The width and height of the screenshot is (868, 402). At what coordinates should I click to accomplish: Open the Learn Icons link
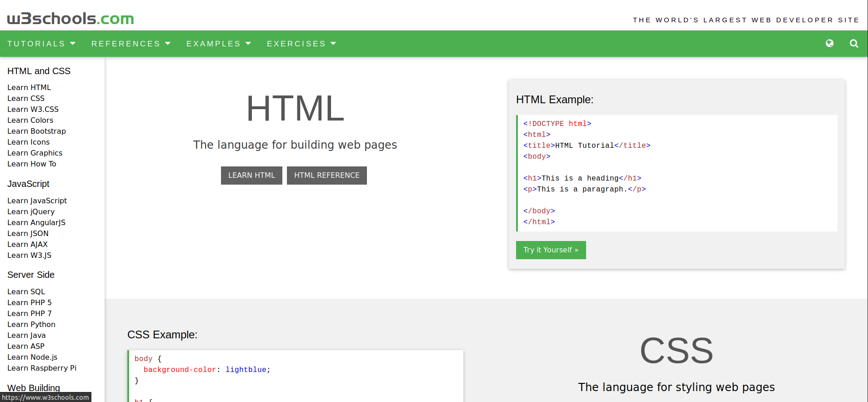tap(28, 142)
